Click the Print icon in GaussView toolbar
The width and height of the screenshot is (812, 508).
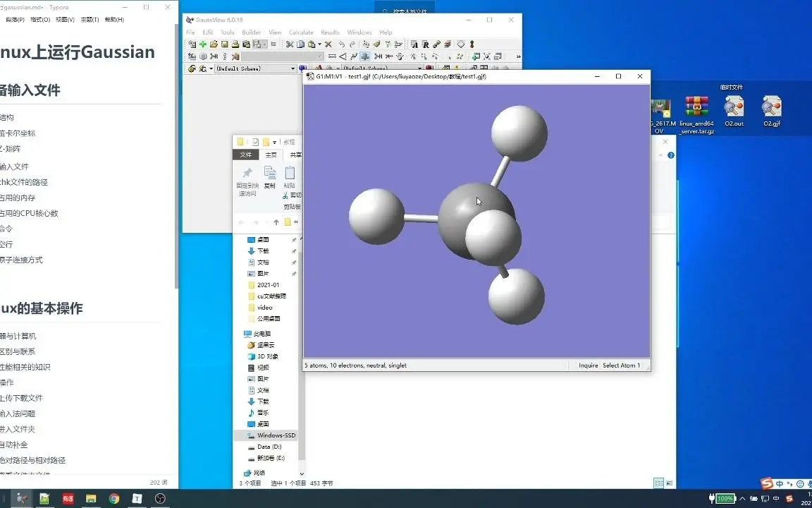tap(235, 44)
